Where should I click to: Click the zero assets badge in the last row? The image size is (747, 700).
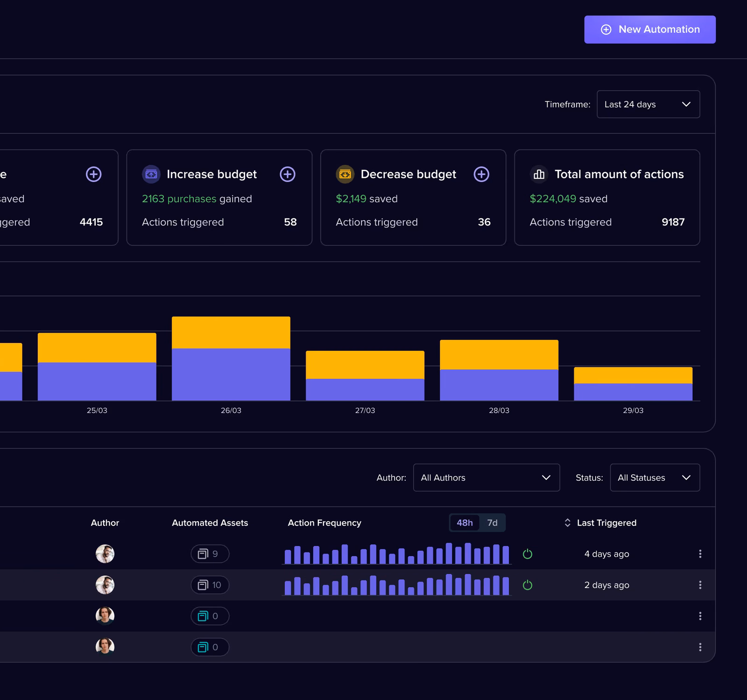coord(210,647)
